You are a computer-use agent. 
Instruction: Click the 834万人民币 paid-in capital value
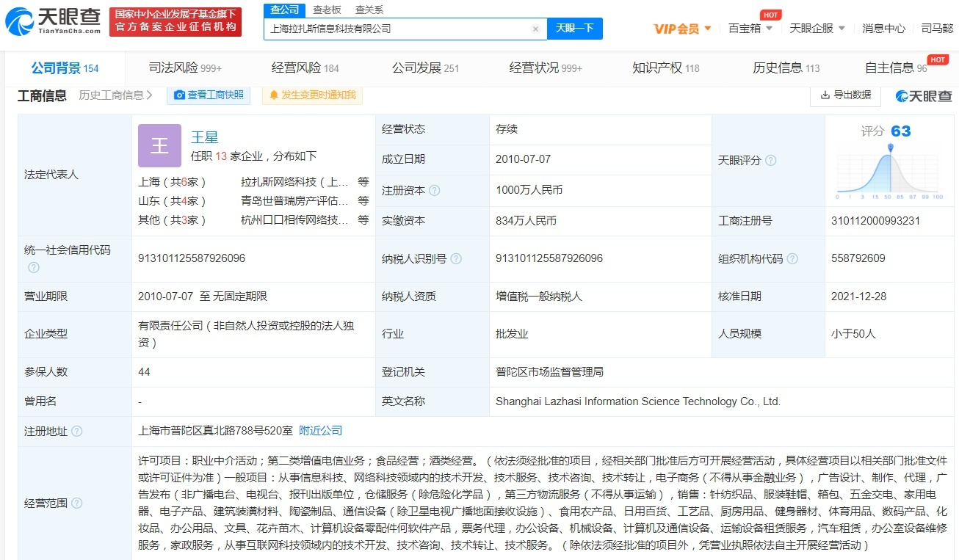coord(526,220)
